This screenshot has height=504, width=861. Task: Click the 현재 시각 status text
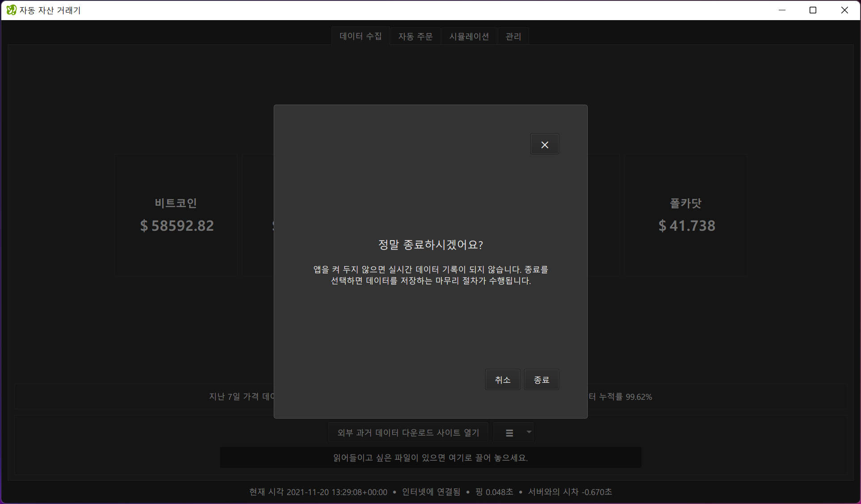(x=318, y=492)
